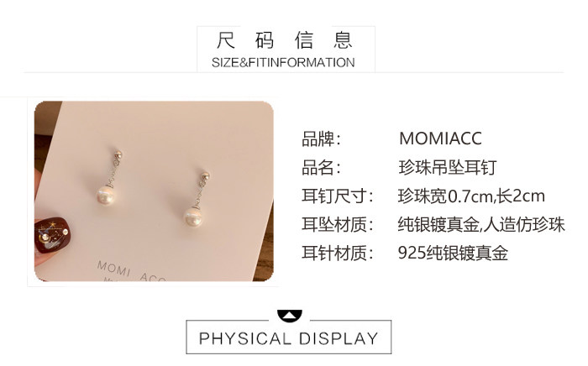Click the decorated red fingernail in photo

click(x=52, y=234)
